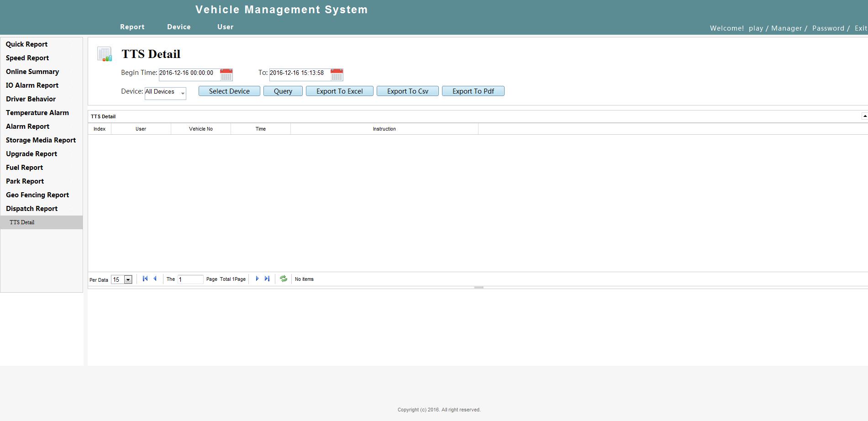Viewport: 868px width, 421px height.
Task: Click the TTS Detail report icon
Action: click(x=105, y=54)
